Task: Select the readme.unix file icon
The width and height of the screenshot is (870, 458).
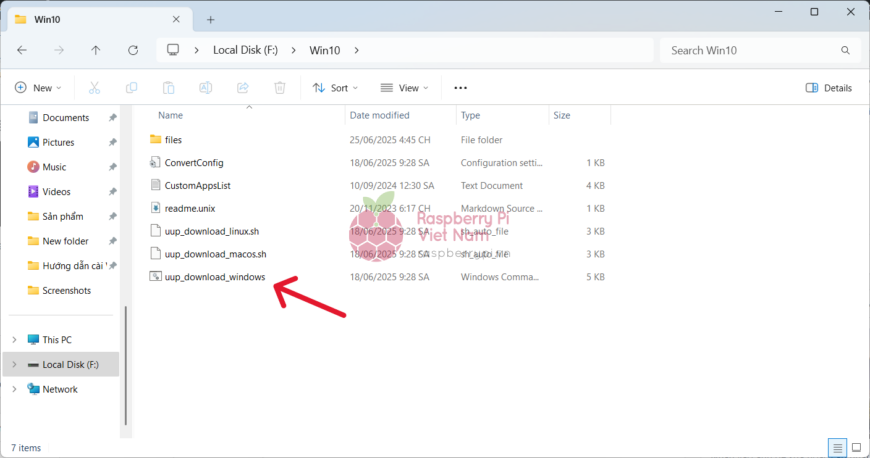Action: pos(155,208)
